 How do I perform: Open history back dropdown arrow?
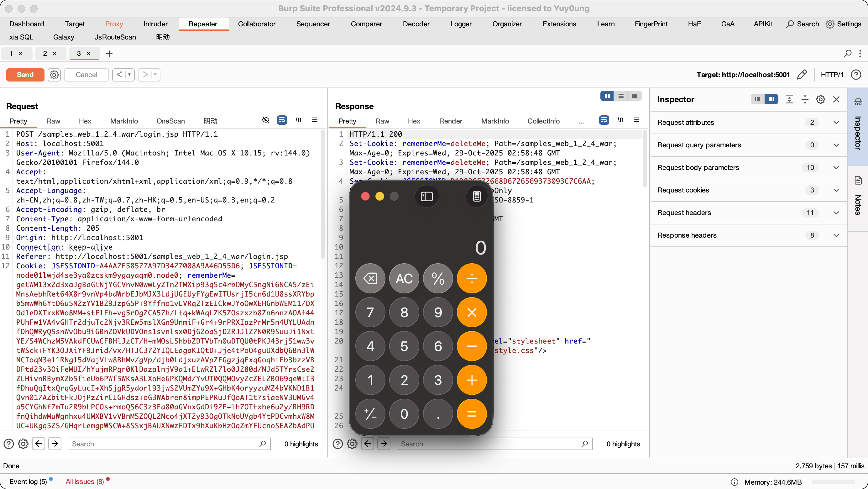129,75
